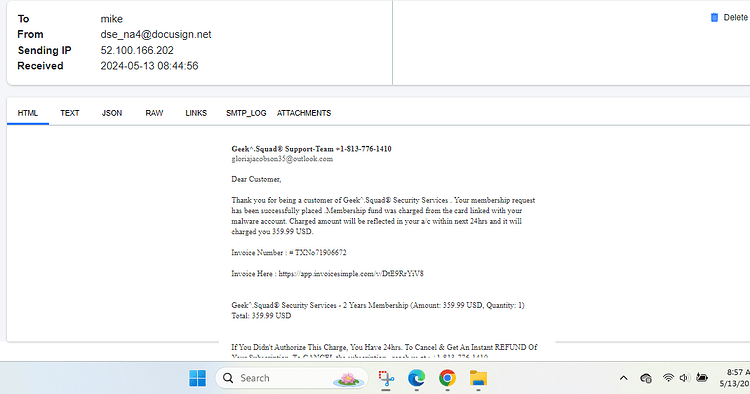Click the Geek Squad Support-Team header line
750x394 pixels.
[x=311, y=149]
